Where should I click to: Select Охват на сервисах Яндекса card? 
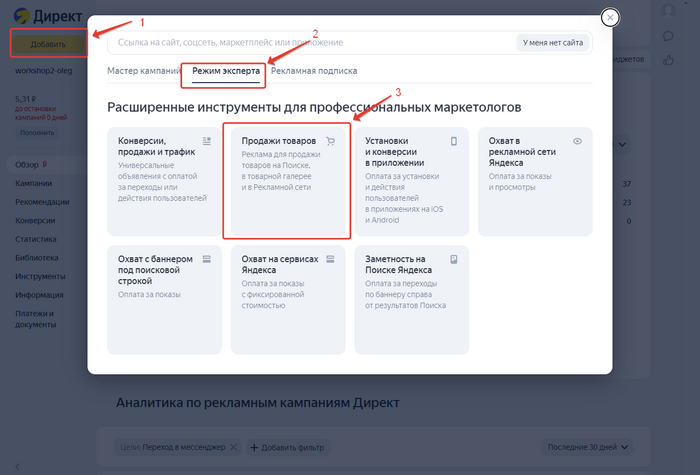point(288,300)
